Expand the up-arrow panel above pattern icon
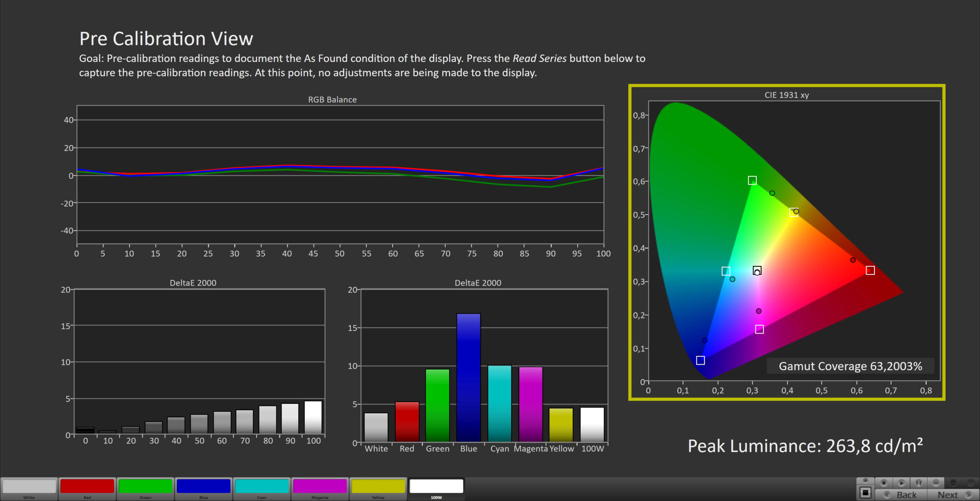Viewport: 980px width, 501px height. [x=865, y=480]
